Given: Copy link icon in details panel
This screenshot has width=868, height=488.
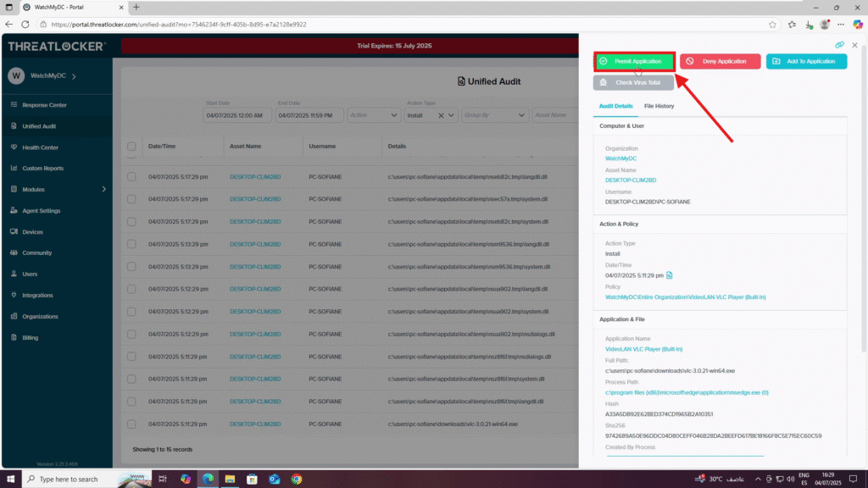Looking at the screenshot, I should click(839, 45).
